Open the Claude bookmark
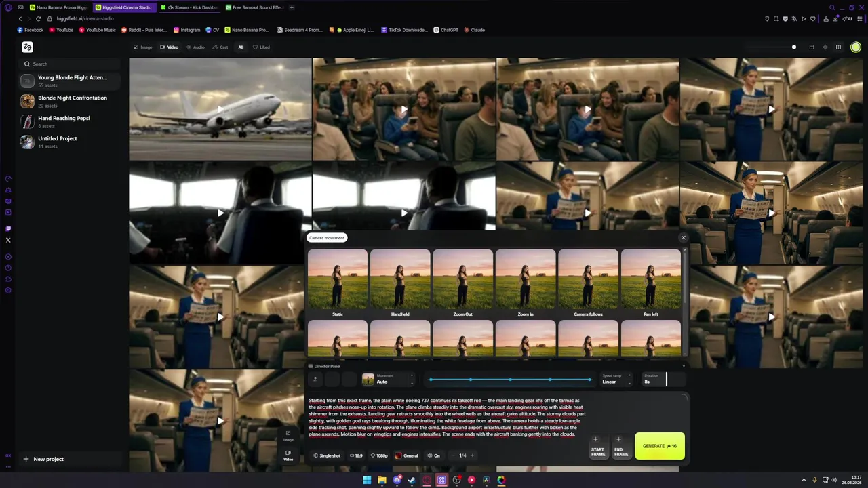This screenshot has height=488, width=868. coord(474,30)
